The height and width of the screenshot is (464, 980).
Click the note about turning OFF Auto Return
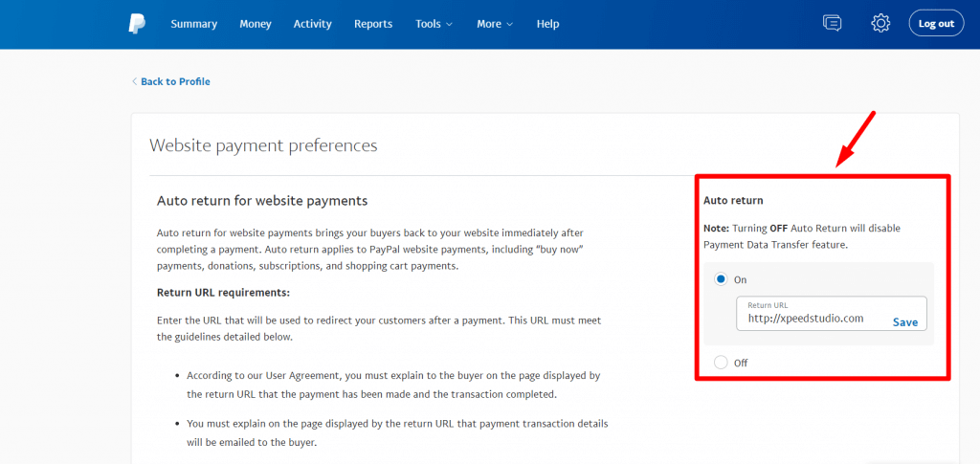[802, 236]
